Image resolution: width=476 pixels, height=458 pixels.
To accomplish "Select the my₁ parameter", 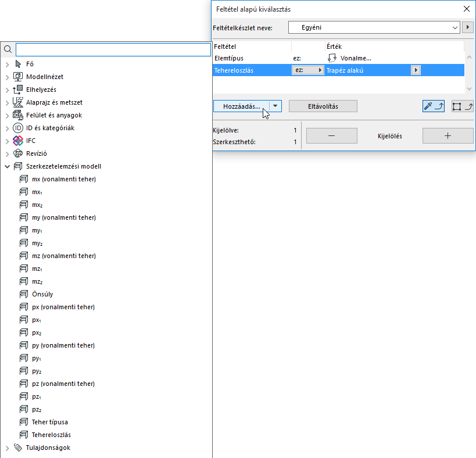I will pos(37,230).
